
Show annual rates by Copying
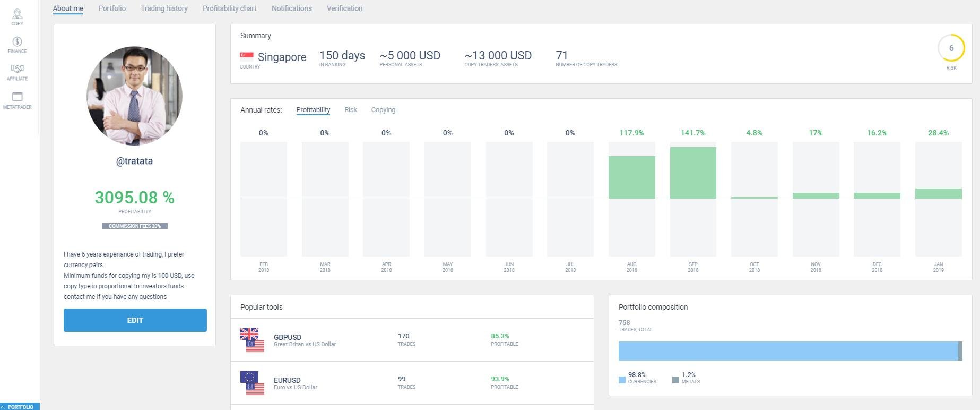(x=383, y=110)
